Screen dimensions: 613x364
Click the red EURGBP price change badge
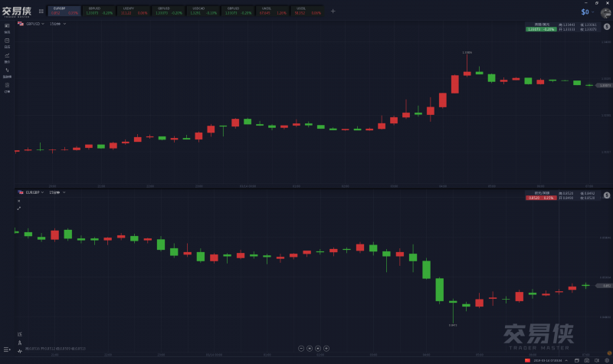click(541, 198)
